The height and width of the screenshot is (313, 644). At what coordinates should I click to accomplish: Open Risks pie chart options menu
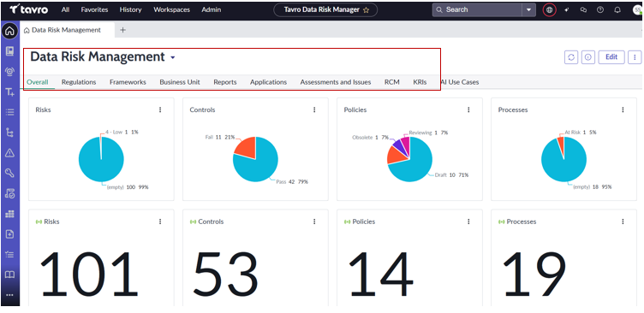click(x=160, y=110)
